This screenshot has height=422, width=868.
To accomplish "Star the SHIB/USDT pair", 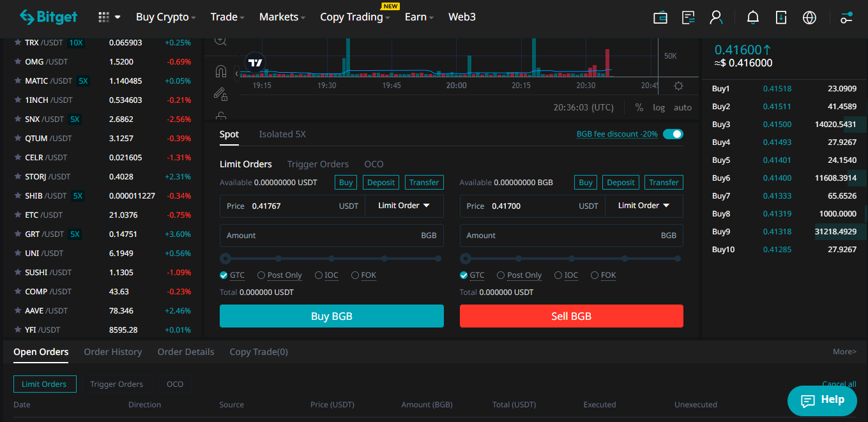I will (x=18, y=196).
